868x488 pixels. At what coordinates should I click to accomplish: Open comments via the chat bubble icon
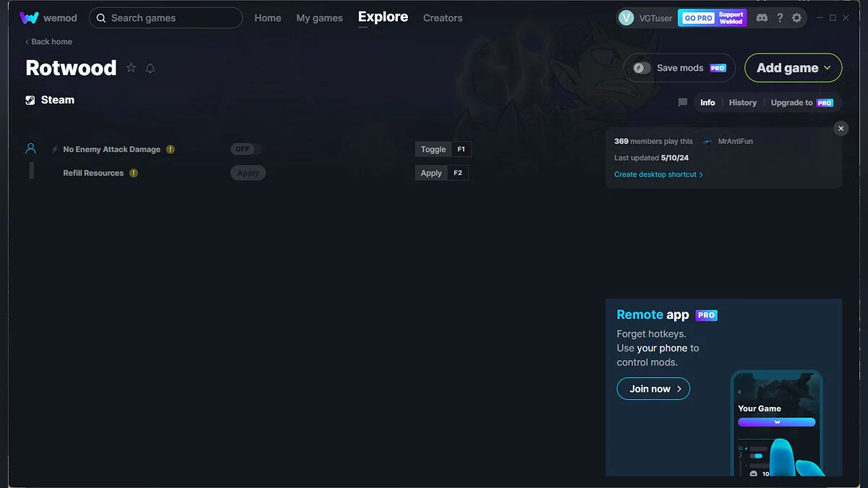[683, 103]
